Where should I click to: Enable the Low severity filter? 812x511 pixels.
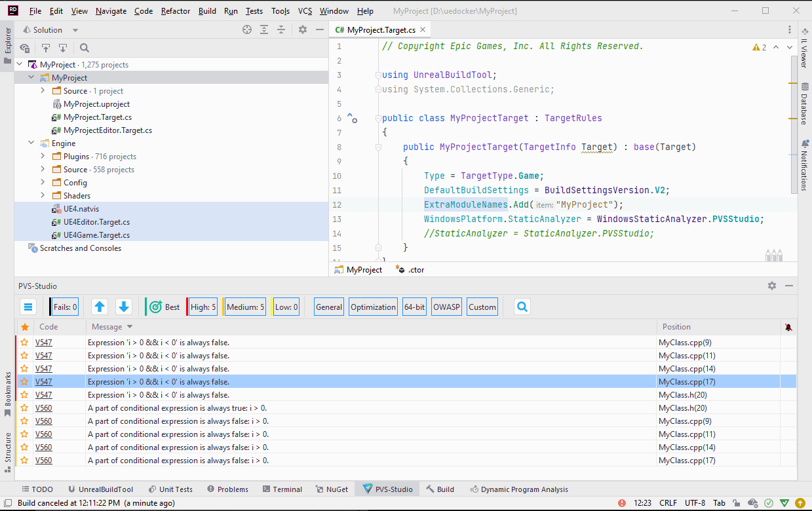pyautogui.click(x=286, y=306)
